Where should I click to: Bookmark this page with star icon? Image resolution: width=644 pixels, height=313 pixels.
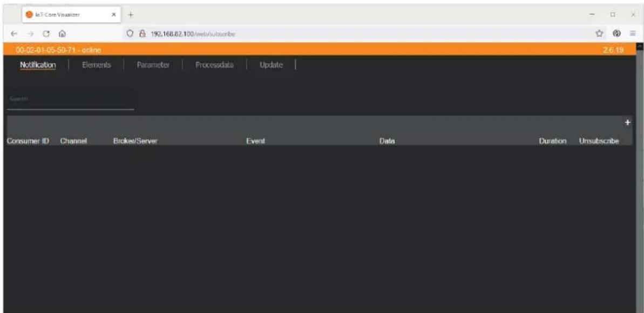click(599, 35)
